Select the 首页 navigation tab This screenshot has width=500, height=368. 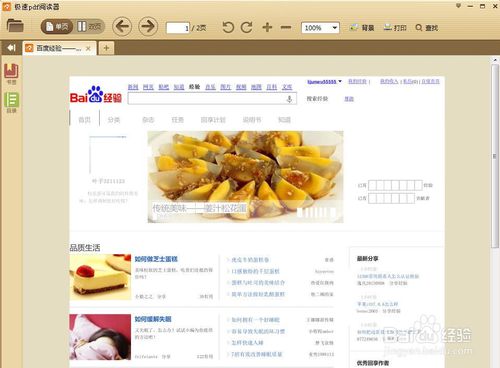tap(84, 120)
